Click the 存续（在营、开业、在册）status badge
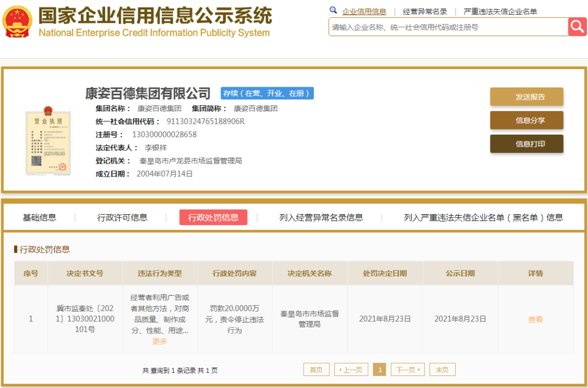Screen dimensions: 588x388 point(267,93)
